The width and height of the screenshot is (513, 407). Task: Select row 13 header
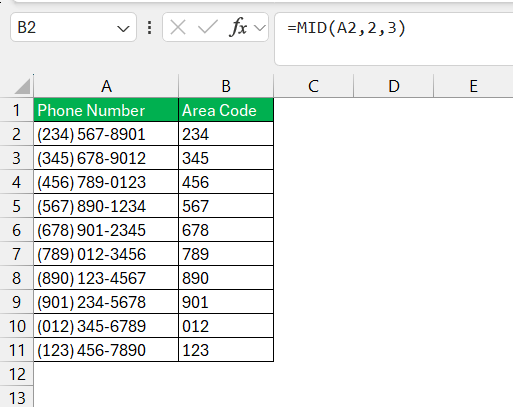coord(17,397)
